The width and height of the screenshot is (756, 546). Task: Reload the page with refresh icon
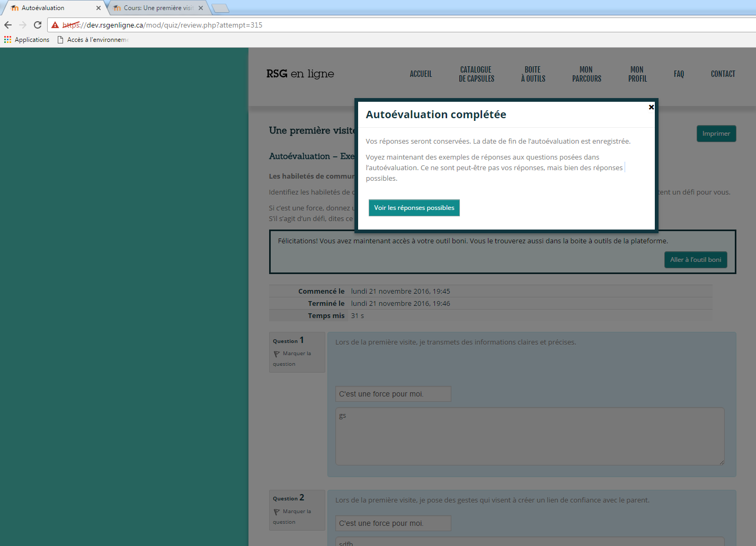point(38,25)
